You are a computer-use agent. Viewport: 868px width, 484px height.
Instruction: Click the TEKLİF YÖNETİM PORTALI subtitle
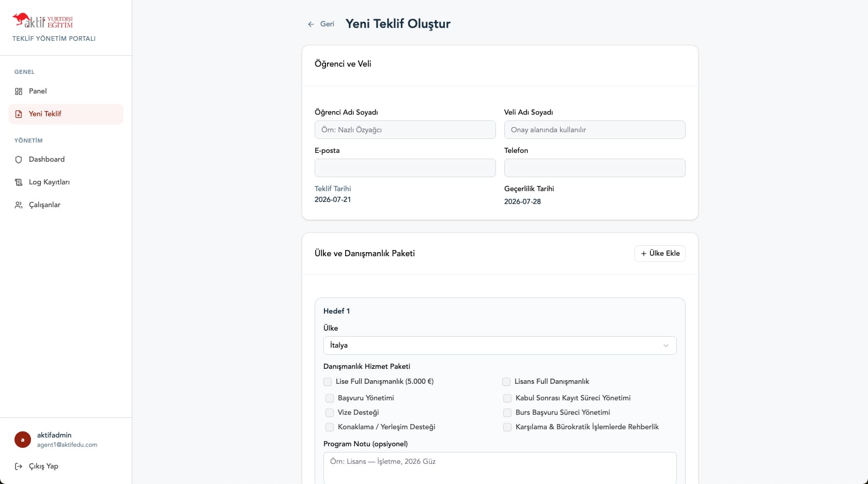coord(54,39)
